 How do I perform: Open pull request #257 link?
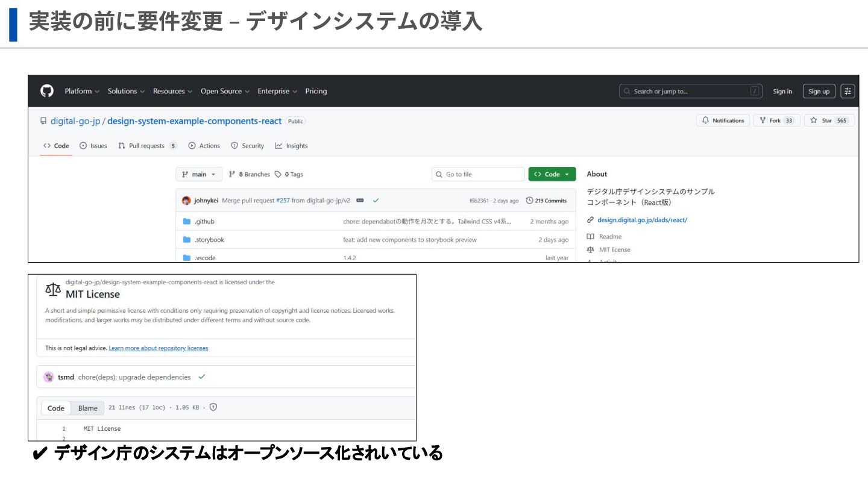[x=283, y=201]
